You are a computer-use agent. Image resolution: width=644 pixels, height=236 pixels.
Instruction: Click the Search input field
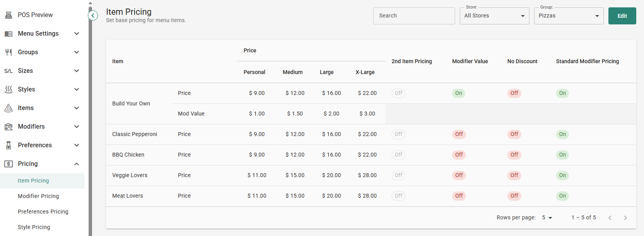414,16
